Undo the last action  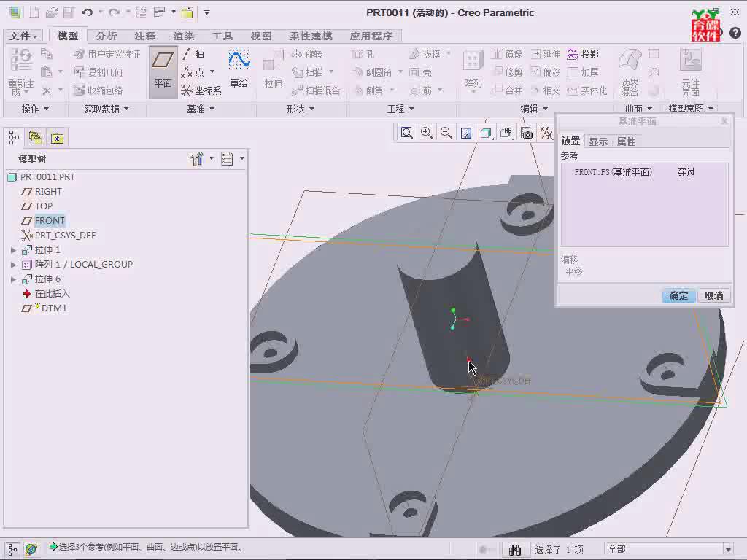[87, 12]
